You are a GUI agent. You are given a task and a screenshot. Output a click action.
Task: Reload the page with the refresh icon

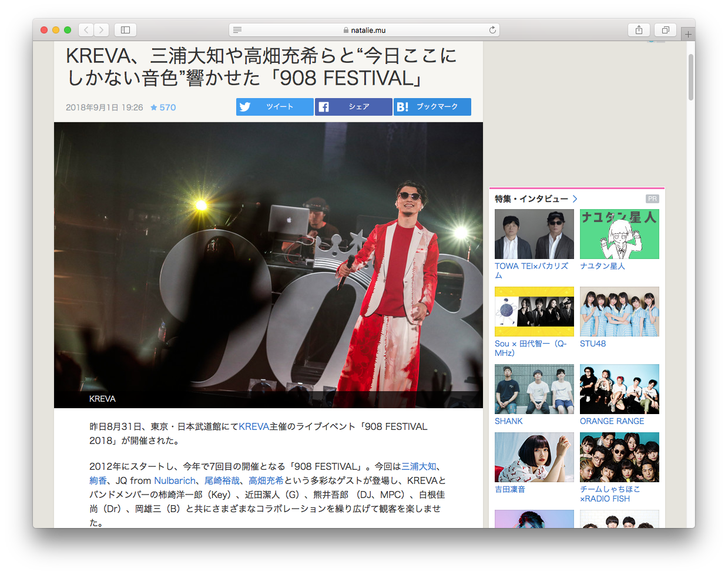[492, 30]
